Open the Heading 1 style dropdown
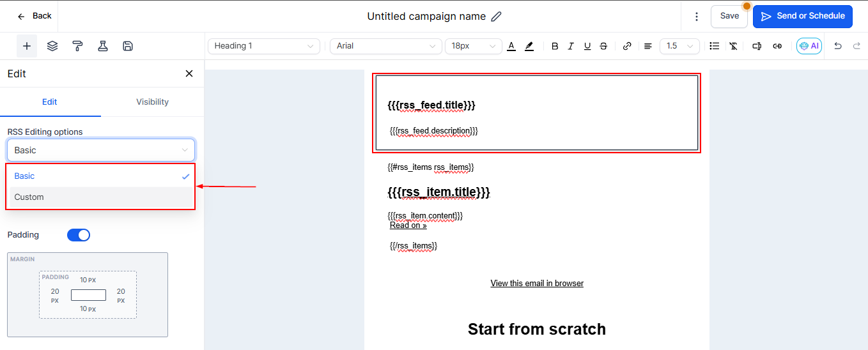Image resolution: width=868 pixels, height=350 pixels. [x=264, y=46]
